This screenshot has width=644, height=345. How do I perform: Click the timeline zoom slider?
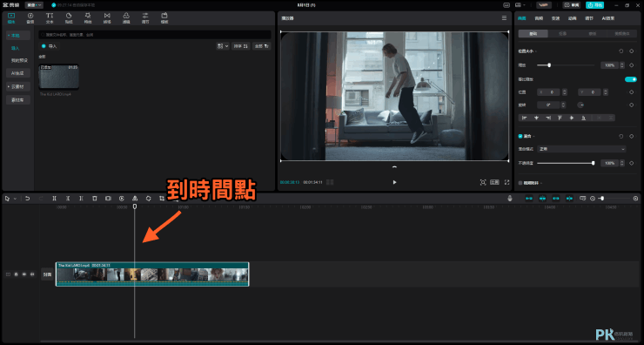click(614, 198)
